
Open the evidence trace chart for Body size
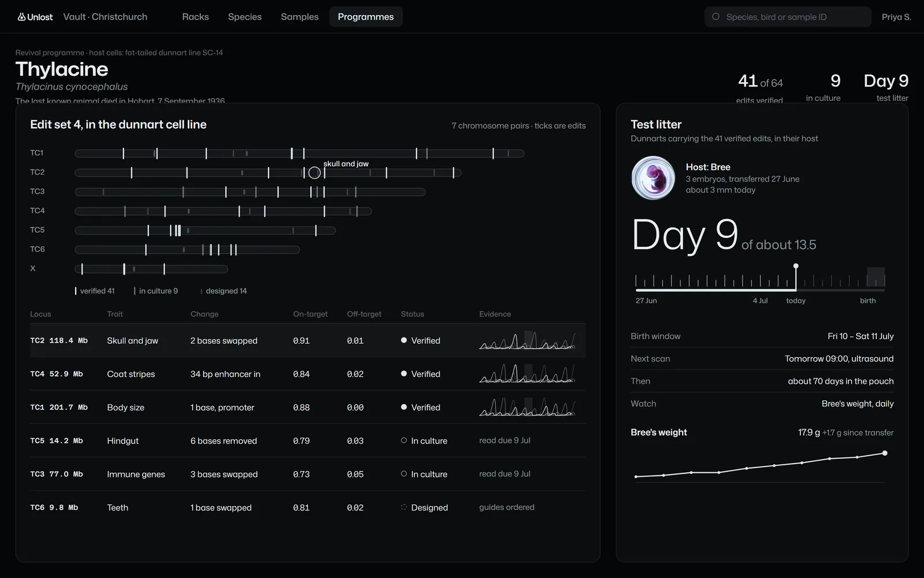pos(527,407)
